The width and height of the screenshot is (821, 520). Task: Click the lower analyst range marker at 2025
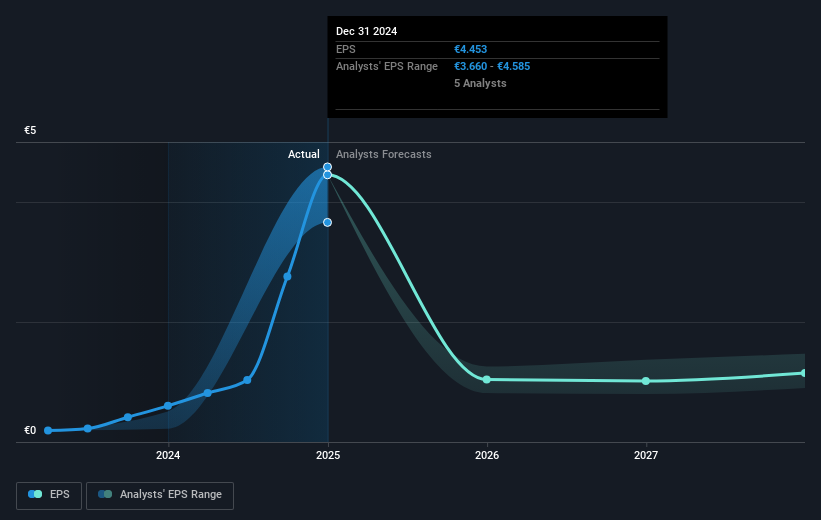pos(327,223)
